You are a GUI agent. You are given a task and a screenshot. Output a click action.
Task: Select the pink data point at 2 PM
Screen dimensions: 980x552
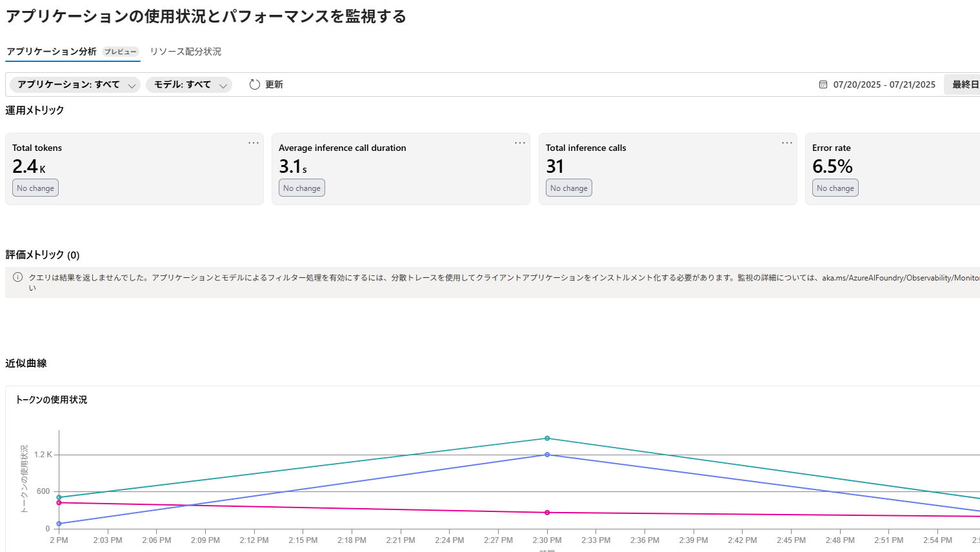(59, 503)
